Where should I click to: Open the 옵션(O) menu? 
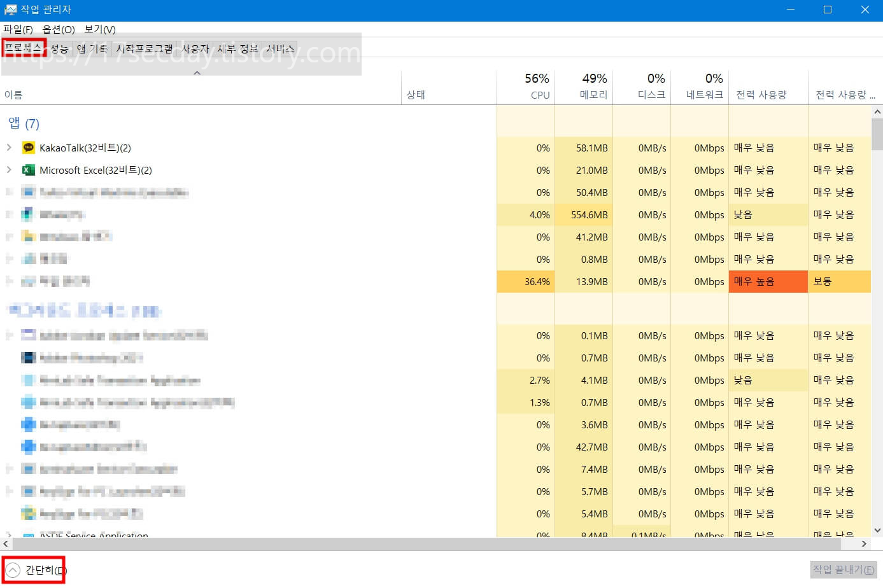[x=59, y=29]
